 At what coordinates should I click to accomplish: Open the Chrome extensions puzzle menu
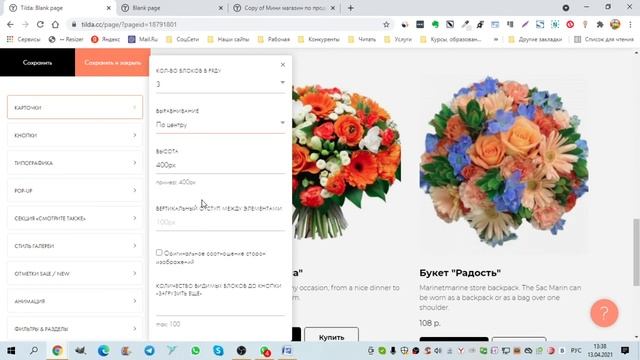pos(600,24)
